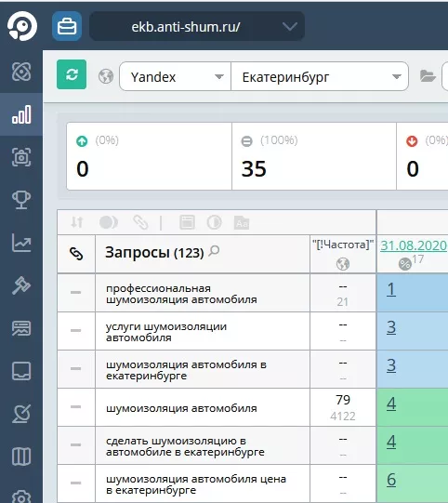
Task: Click the screenshot capture sidebar icon
Action: [21, 157]
